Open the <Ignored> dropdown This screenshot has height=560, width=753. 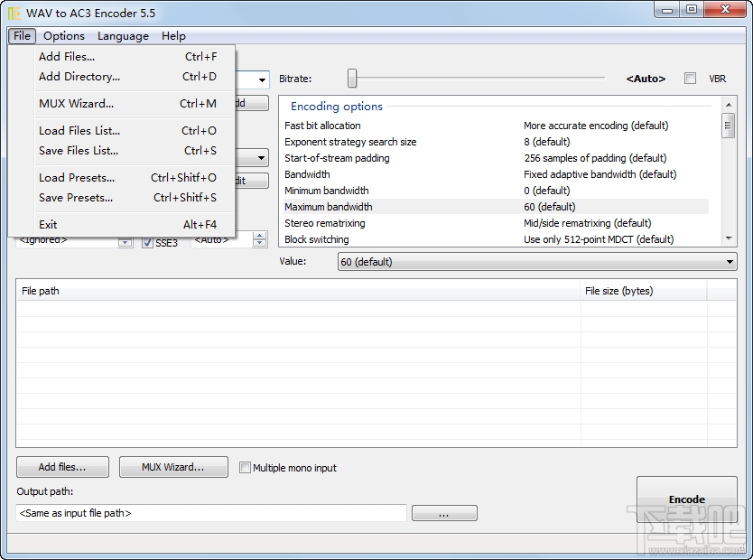coord(124,243)
